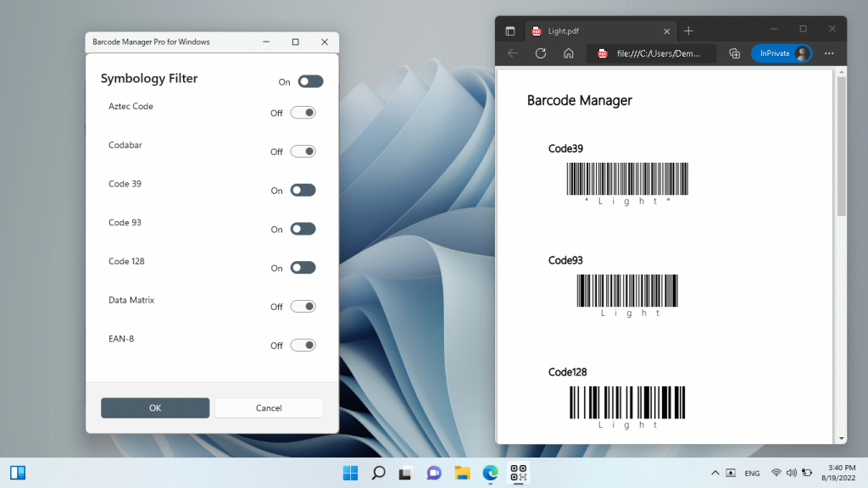Open Edge Collections next to the address bar
This screenshot has width=868, height=488.
pyautogui.click(x=734, y=53)
